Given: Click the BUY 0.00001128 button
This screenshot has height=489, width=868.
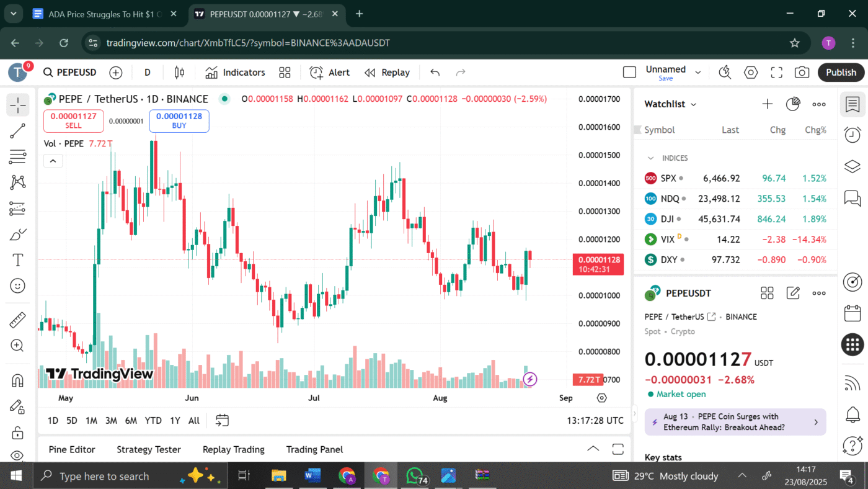Looking at the screenshot, I should pyautogui.click(x=179, y=121).
